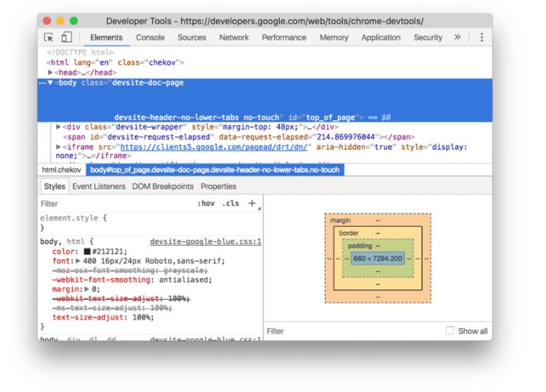Image resolution: width=546 pixels, height=392 pixels.
Task: Expand the margin shorthand property
Action: pos(87,289)
